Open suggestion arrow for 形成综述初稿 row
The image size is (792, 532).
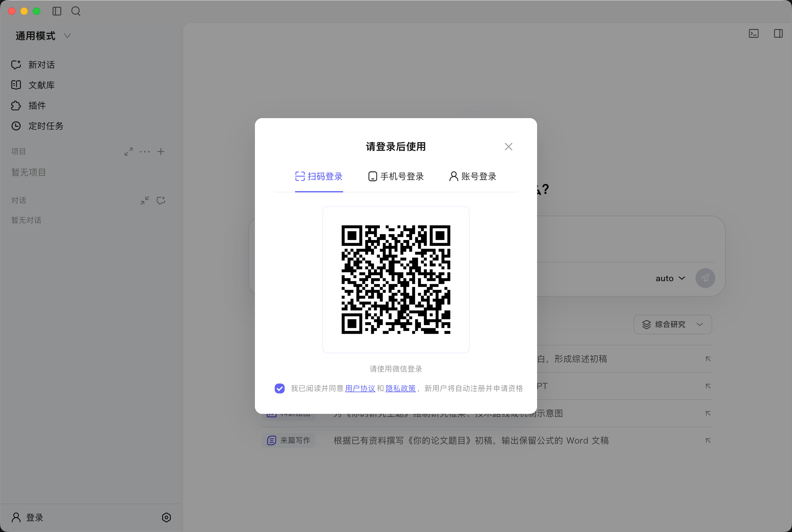point(708,359)
